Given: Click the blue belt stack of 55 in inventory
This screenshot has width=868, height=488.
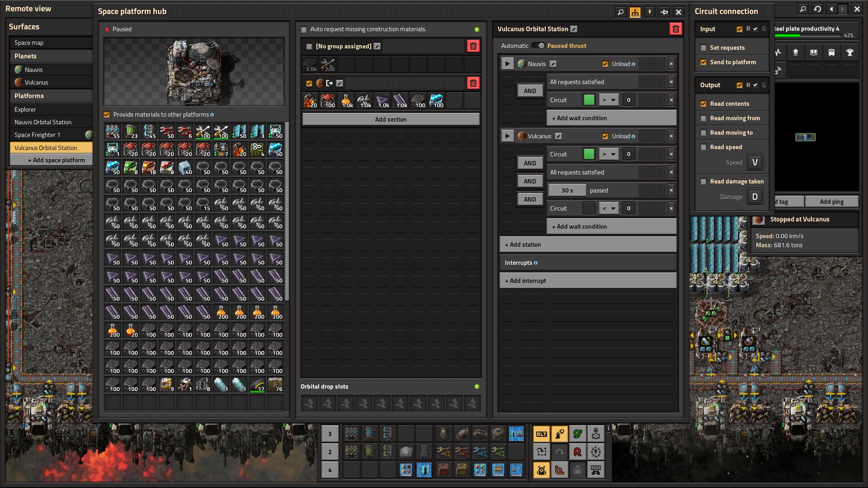Looking at the screenshot, I should 113,131.
